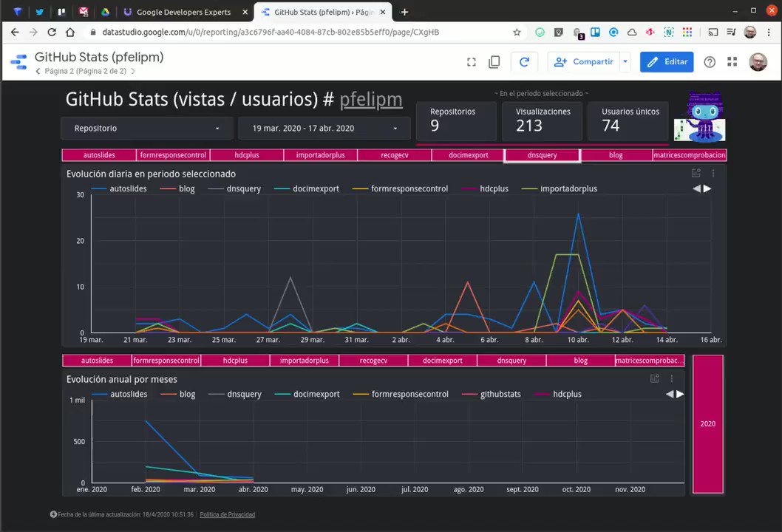Select blog in the annual chart filter

click(x=580, y=361)
